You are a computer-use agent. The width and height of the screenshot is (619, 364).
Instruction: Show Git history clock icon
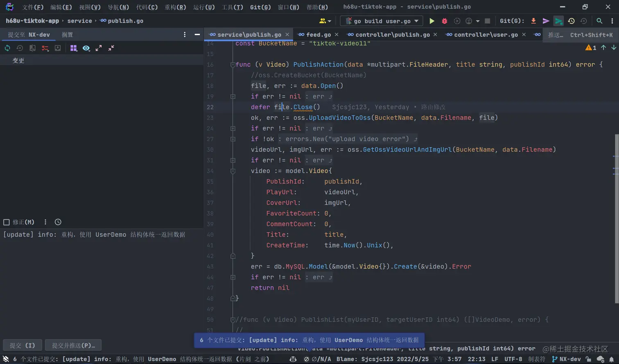click(571, 21)
